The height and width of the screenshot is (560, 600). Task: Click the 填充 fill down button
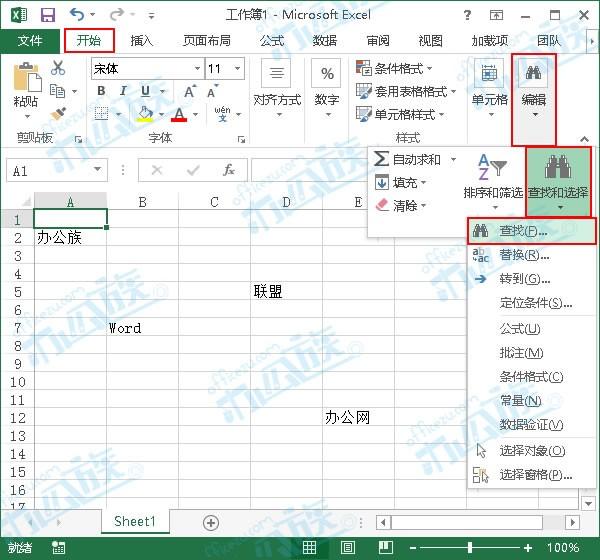(400, 183)
